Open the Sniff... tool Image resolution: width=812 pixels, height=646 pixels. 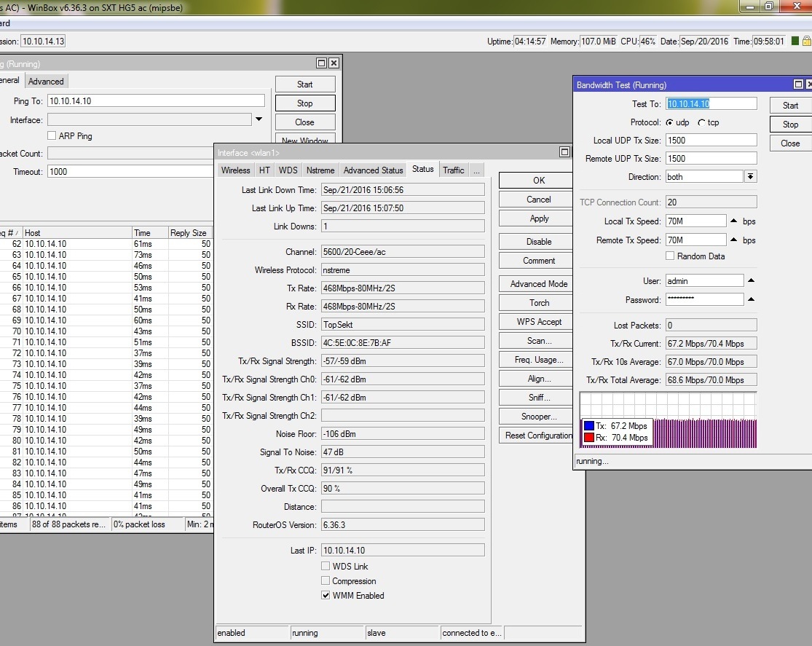point(537,398)
